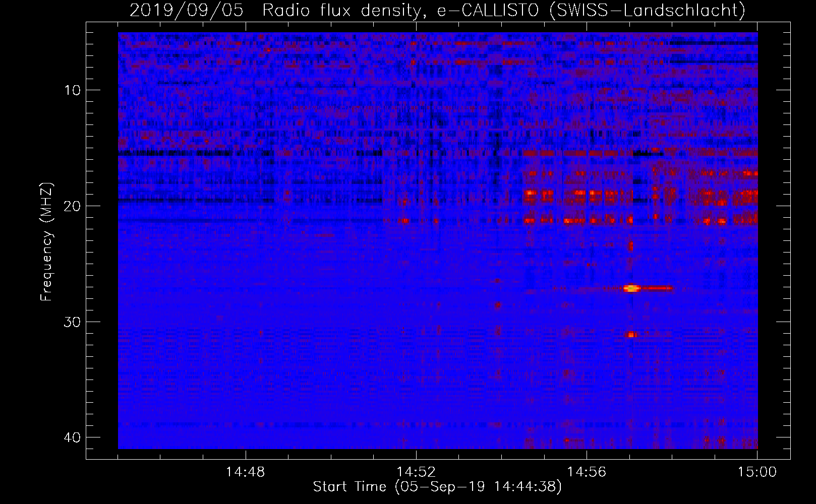Click the y-axis tick label "40"
This screenshot has width=816, height=504.
[x=73, y=437]
